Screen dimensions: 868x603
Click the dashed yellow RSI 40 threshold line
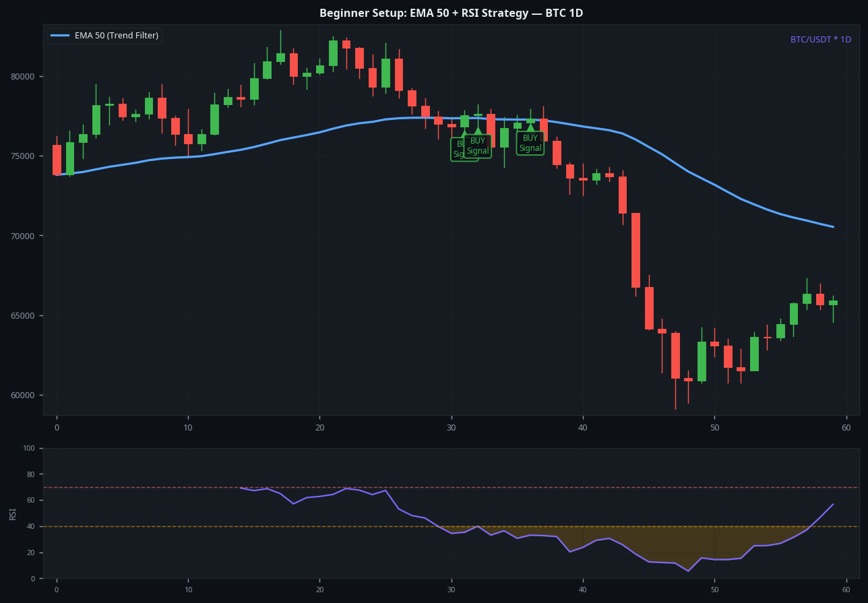(x=452, y=526)
